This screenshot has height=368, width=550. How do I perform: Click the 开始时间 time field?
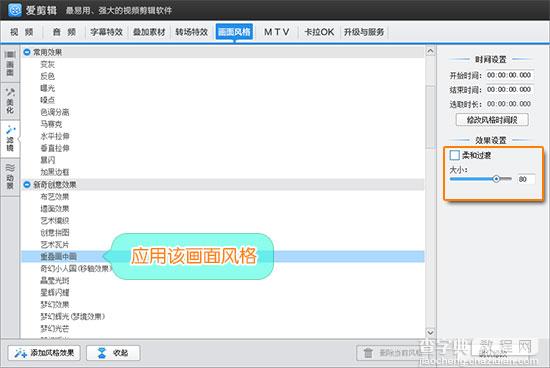(509, 75)
